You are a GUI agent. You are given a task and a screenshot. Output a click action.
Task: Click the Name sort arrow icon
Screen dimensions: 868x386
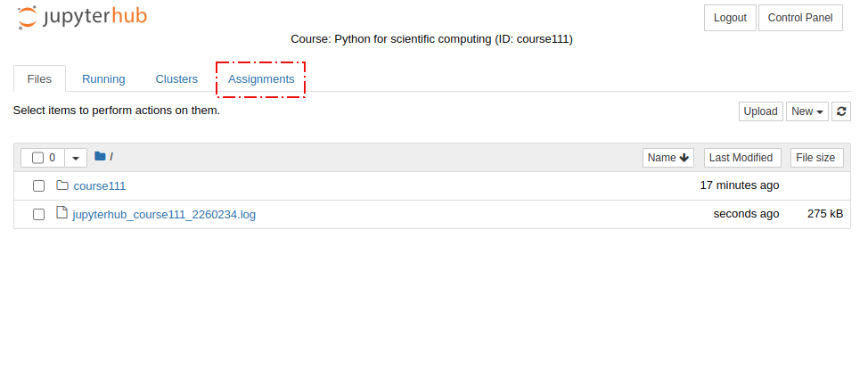684,158
